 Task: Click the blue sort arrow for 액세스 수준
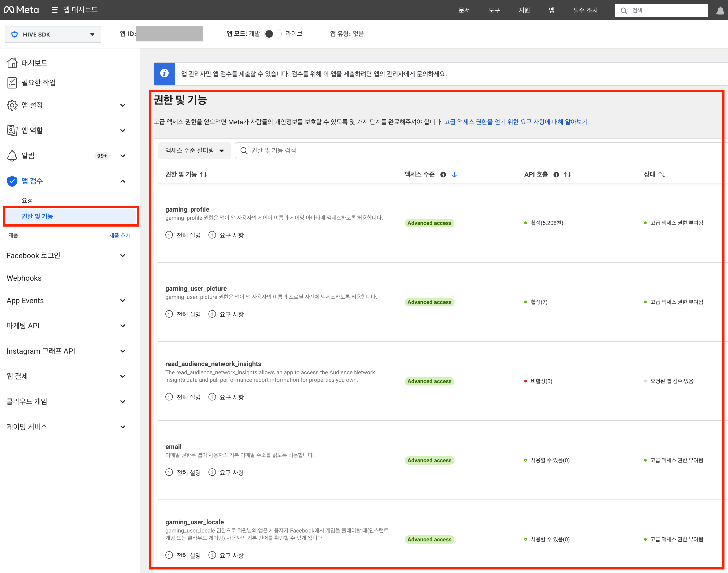pyautogui.click(x=454, y=174)
